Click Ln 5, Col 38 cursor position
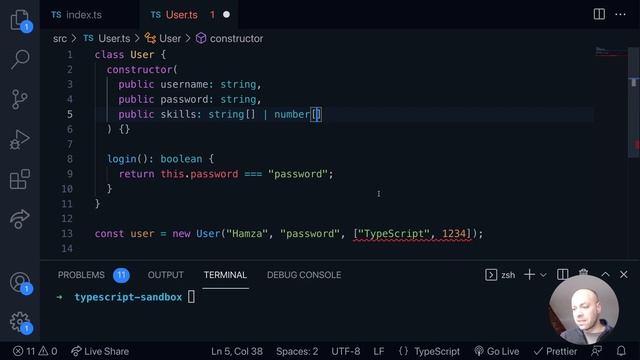This screenshot has height=360, width=640. [237, 351]
